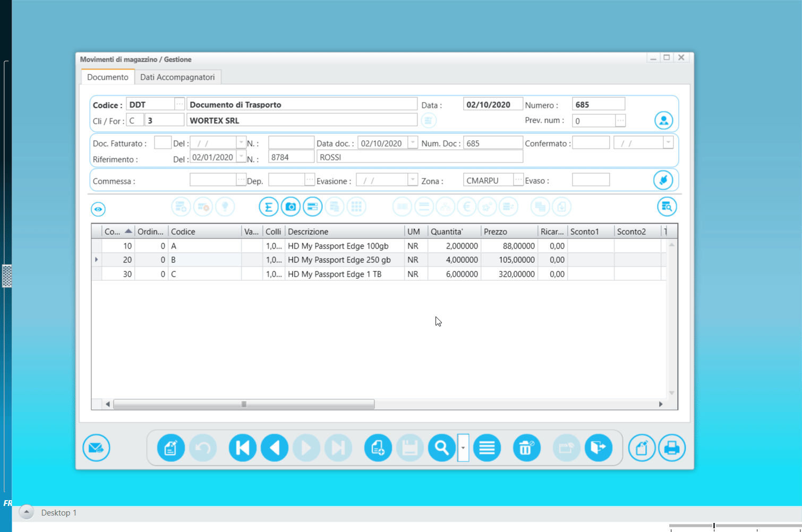Click the printer icon
This screenshot has width=802, height=532.
pyautogui.click(x=671, y=448)
